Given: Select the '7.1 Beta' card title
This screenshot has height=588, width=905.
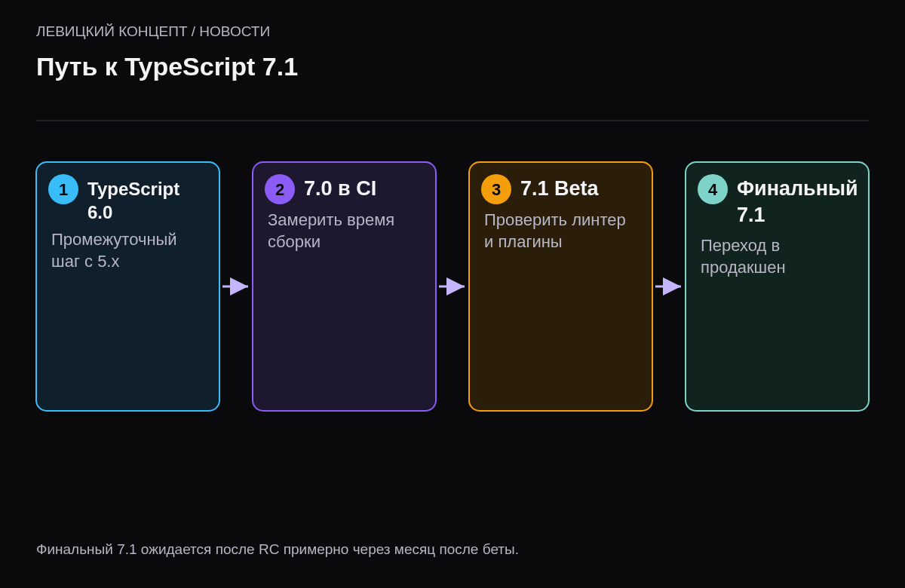Looking at the screenshot, I should tap(559, 188).
